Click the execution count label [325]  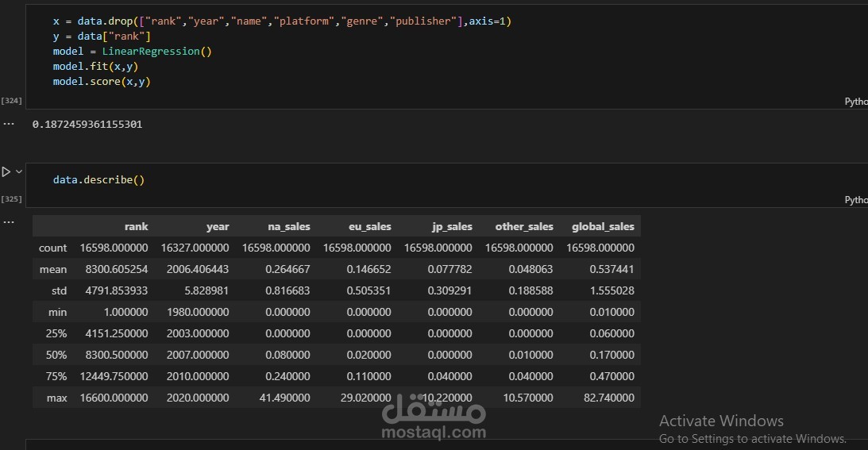pyautogui.click(x=12, y=199)
